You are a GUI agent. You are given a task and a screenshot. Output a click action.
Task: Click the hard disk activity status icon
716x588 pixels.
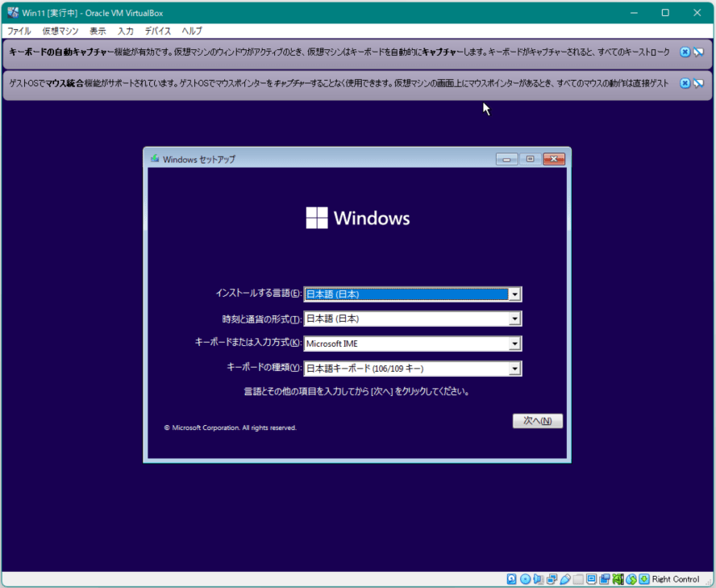(x=511, y=579)
